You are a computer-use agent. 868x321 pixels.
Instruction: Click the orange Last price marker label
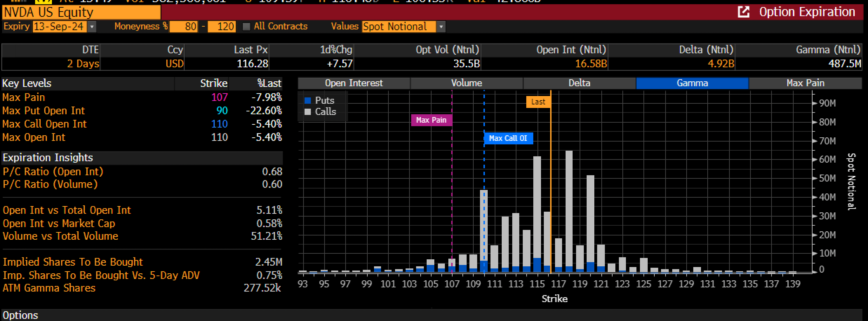538,102
